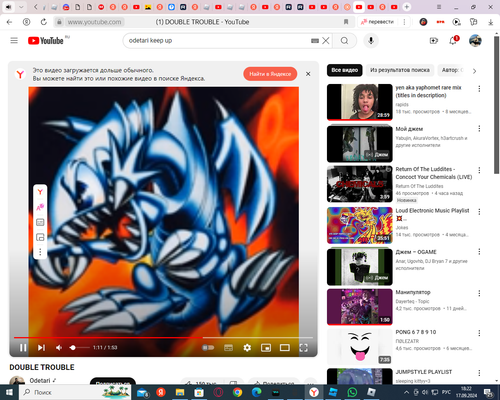Select the 'Все видео' chip
This screenshot has height=400, width=500.
pyautogui.click(x=345, y=70)
